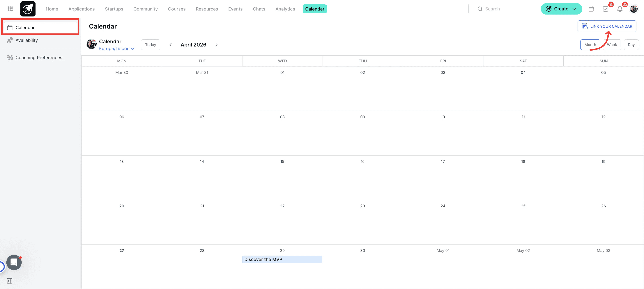
Task: Switch to Month view
Action: tap(590, 45)
